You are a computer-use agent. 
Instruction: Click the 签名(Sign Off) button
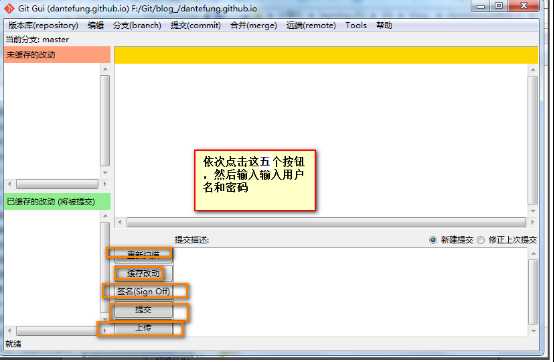pos(143,291)
